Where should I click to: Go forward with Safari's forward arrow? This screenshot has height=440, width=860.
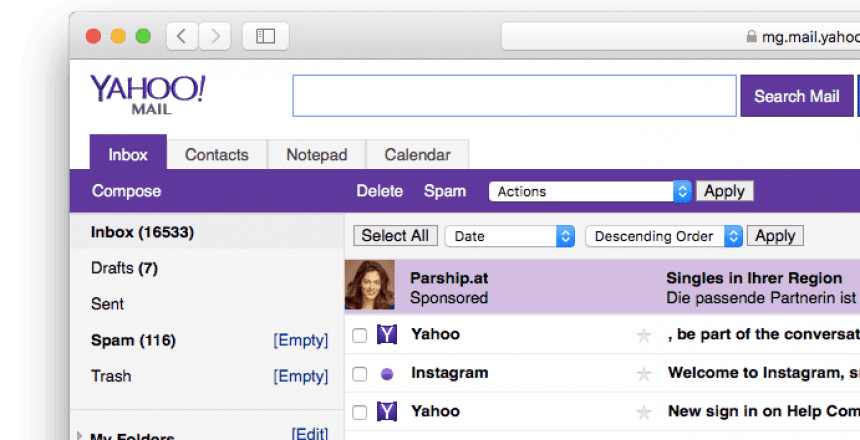pos(214,36)
